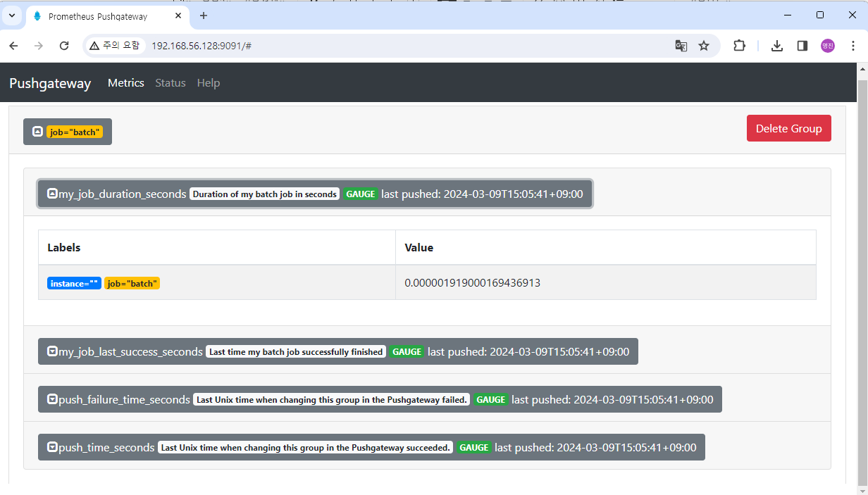Open the purple user profile avatar
Viewport: 868px width, 495px height.
click(828, 46)
